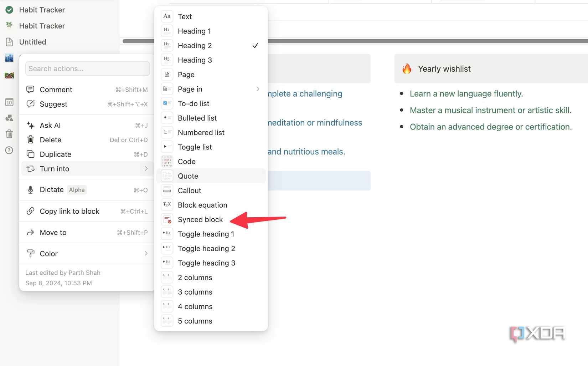
Task: Open the calendar icon in the sidebar
Action: (x=9, y=102)
